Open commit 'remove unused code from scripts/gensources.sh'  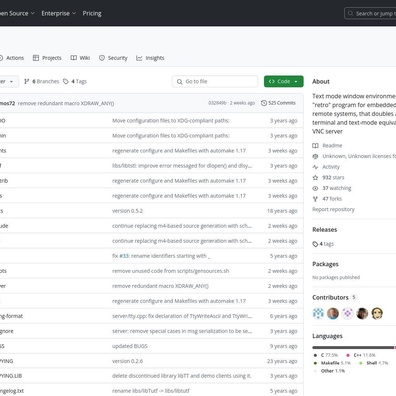click(171, 271)
